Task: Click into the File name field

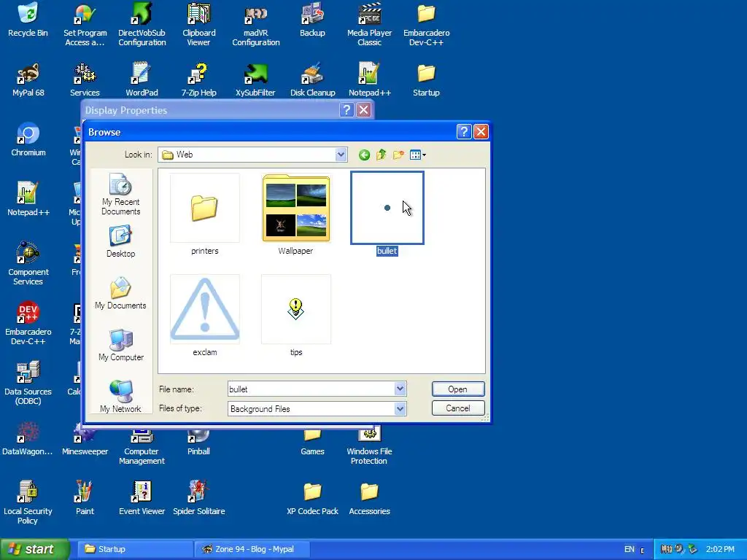Action: [x=311, y=389]
